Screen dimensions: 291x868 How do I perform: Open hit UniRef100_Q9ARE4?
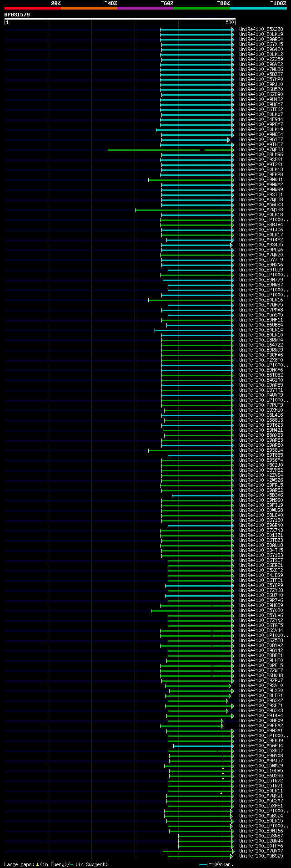click(x=261, y=39)
